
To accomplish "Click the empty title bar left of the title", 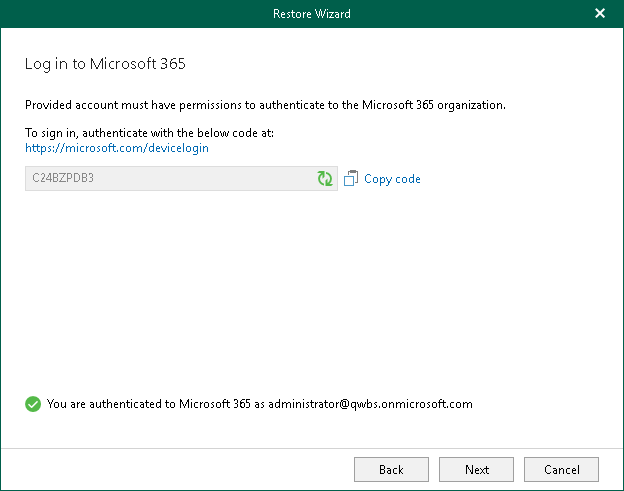I will (x=130, y=14).
